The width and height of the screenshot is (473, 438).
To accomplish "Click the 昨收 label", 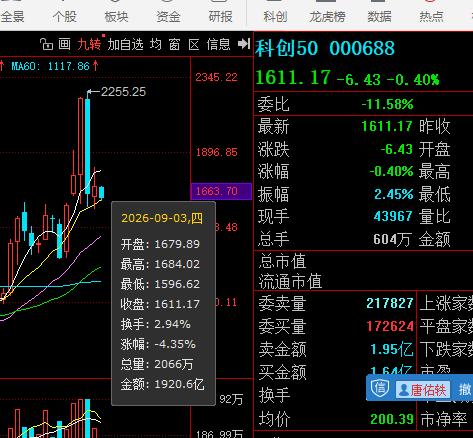I will pos(435,127).
